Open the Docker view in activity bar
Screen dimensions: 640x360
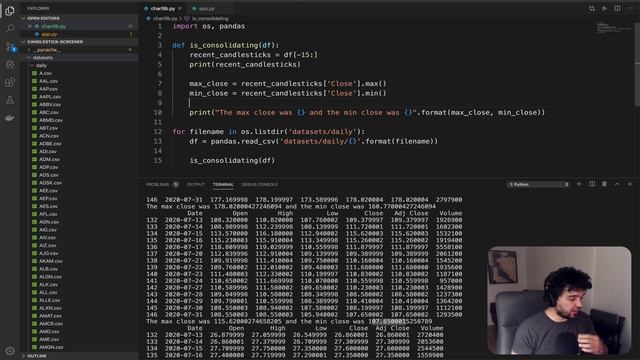[10, 118]
